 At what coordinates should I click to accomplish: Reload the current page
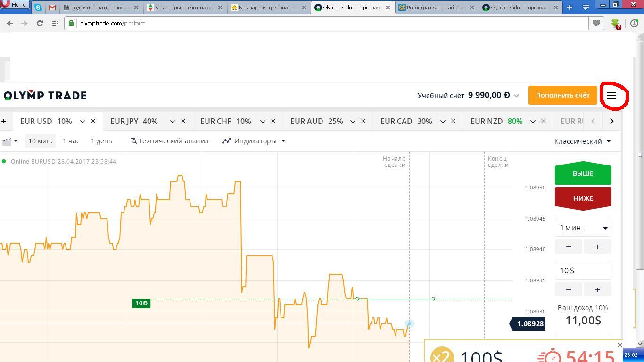40,23
